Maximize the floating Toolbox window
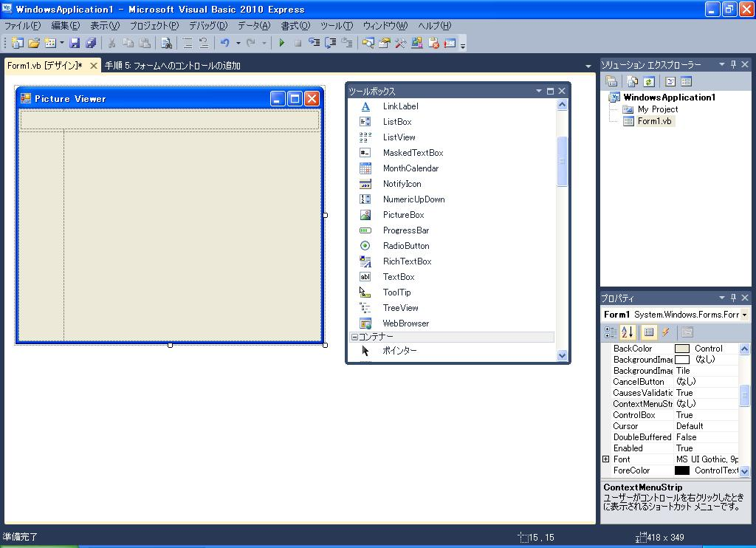This screenshot has width=756, height=548. [550, 91]
